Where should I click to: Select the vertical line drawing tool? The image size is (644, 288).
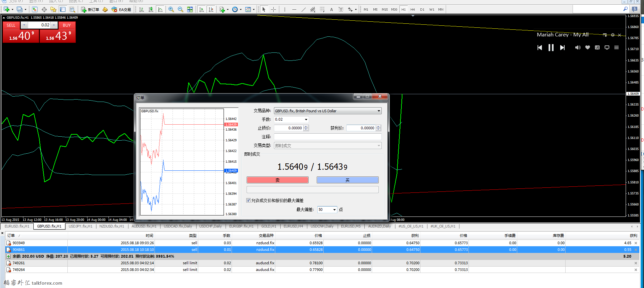(x=285, y=9)
